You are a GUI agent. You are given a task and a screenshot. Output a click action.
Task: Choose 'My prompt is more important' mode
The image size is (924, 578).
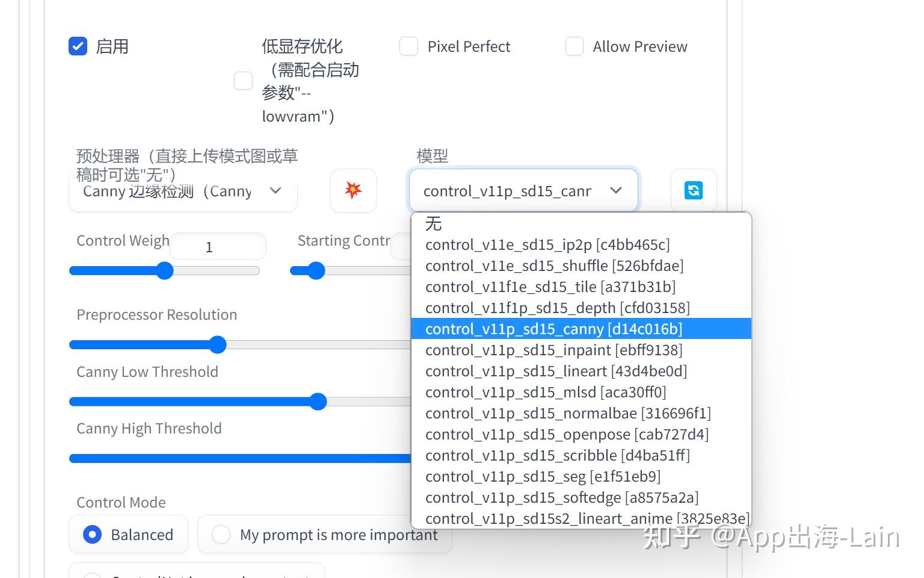click(221, 534)
